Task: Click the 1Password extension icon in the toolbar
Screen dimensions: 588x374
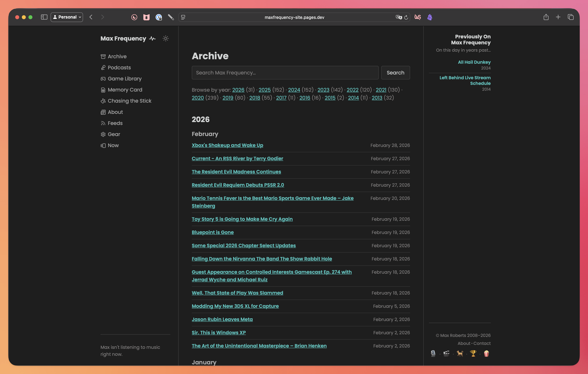Action: pyautogui.click(x=159, y=17)
